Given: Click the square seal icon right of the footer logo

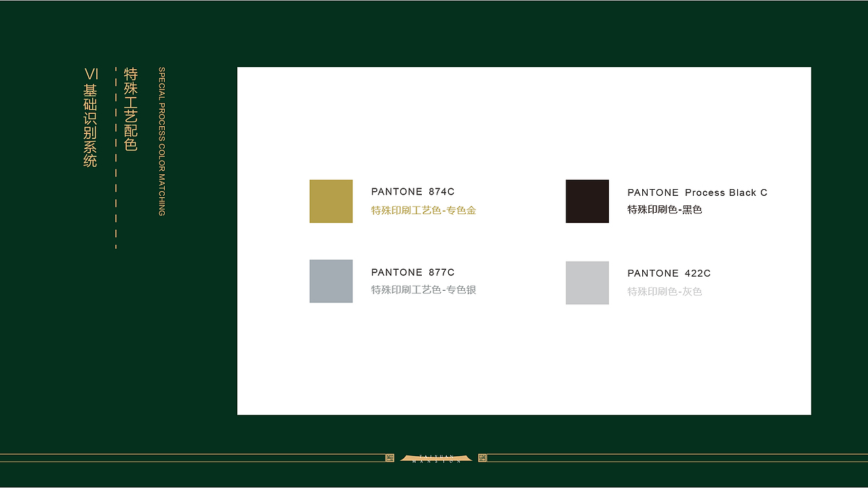Looking at the screenshot, I should click(483, 458).
